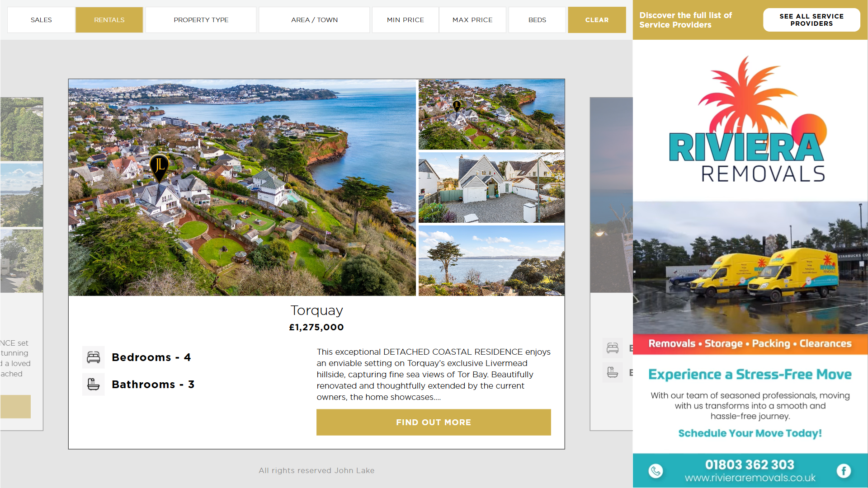
Task: Open See All Service Providers
Action: click(811, 20)
